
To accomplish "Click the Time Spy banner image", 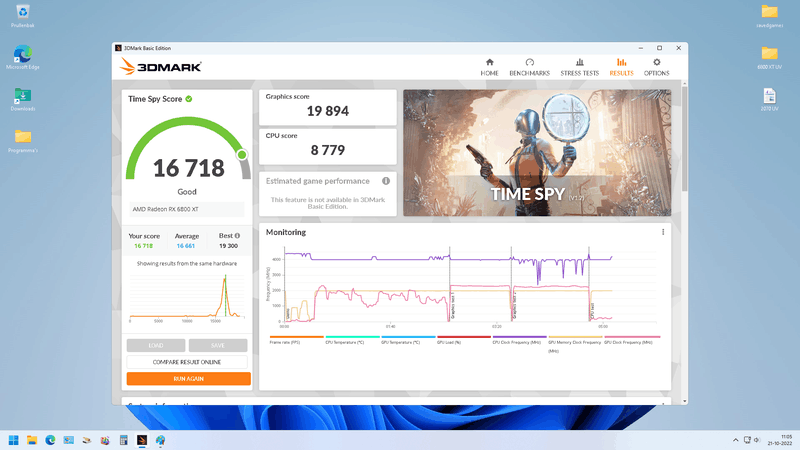I will coord(537,153).
